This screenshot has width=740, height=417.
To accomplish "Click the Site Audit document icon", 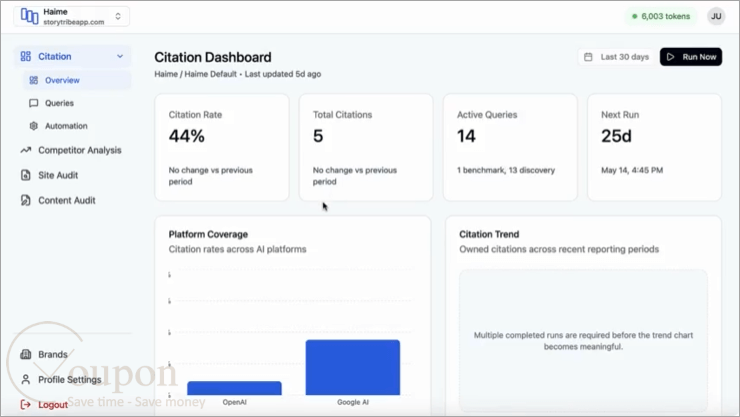I will (x=25, y=175).
